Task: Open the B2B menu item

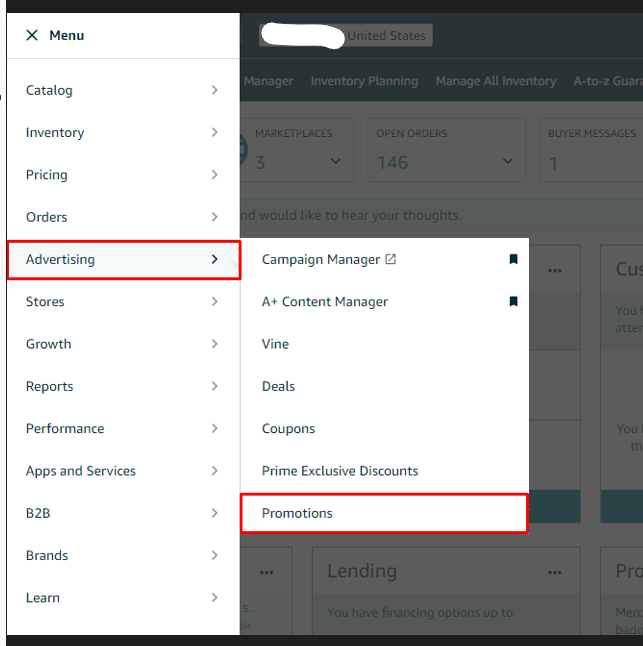Action: 123,513
